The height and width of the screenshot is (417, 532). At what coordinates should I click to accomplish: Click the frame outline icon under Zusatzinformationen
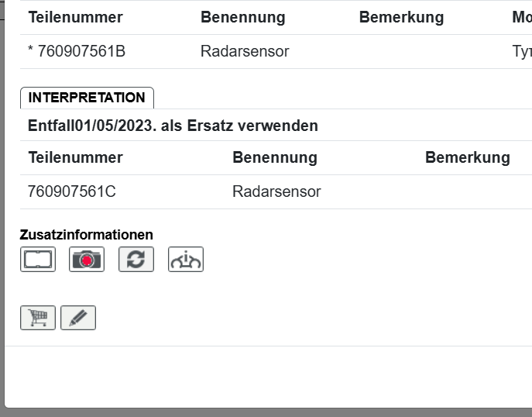point(38,260)
